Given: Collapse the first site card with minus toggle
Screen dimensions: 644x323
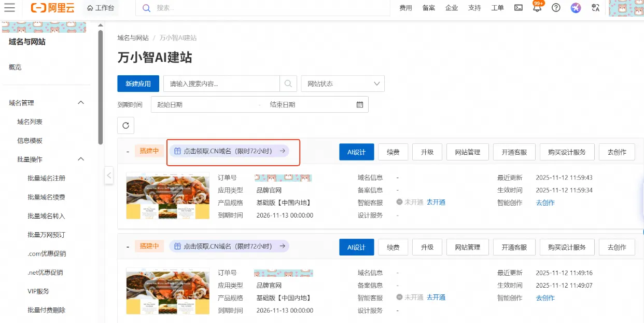Looking at the screenshot, I should tap(126, 151).
